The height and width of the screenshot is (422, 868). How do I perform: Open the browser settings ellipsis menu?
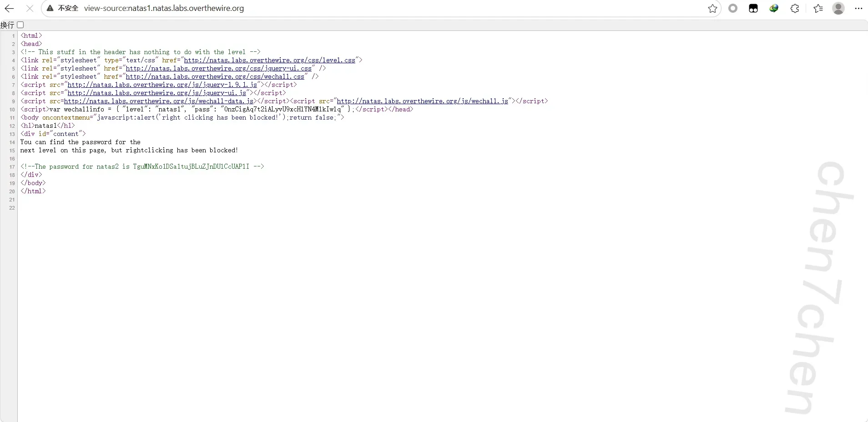click(858, 8)
